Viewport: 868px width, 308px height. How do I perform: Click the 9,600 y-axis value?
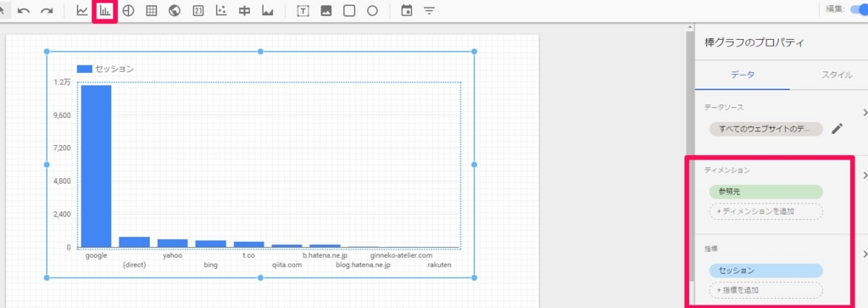click(x=62, y=115)
